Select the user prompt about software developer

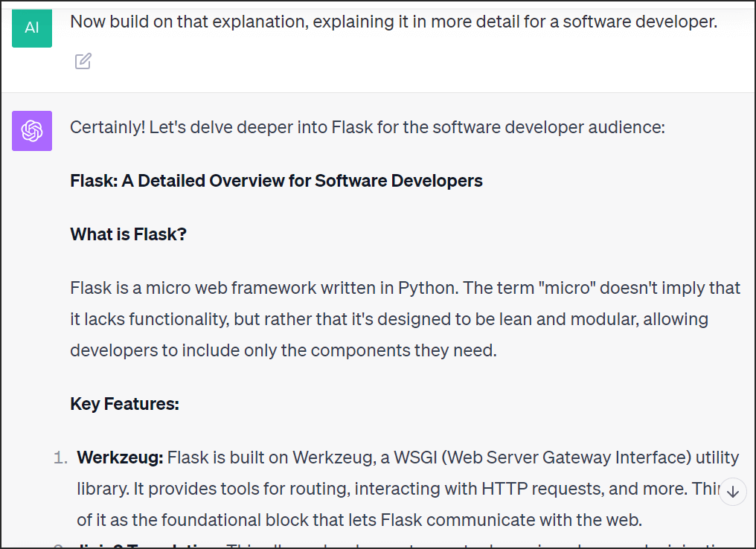pyautogui.click(x=394, y=22)
